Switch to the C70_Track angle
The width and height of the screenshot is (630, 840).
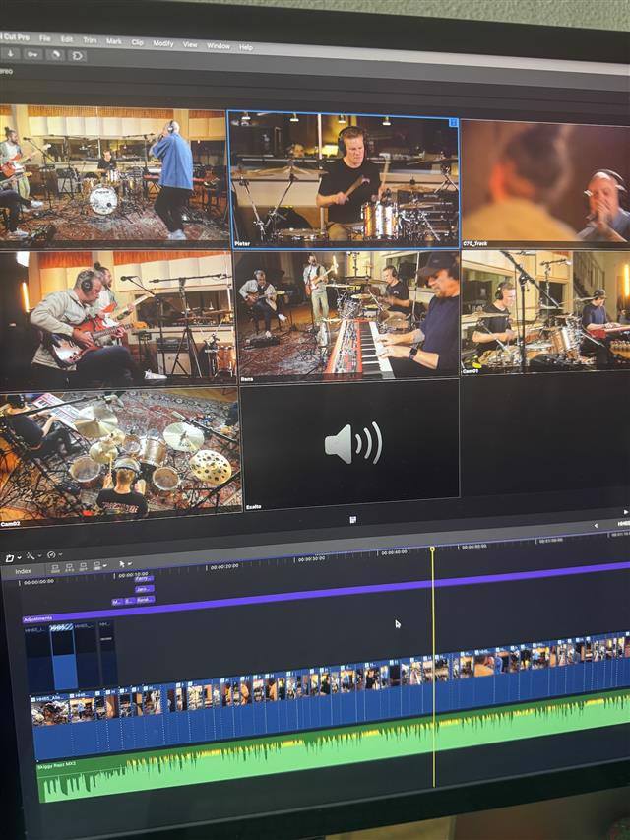pyautogui.click(x=545, y=183)
